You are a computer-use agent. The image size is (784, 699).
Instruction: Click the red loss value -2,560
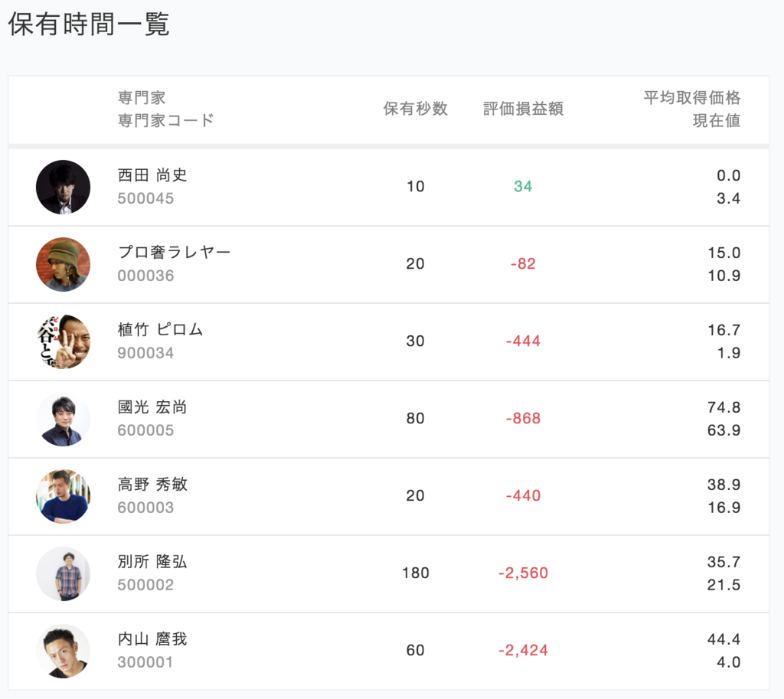point(524,573)
